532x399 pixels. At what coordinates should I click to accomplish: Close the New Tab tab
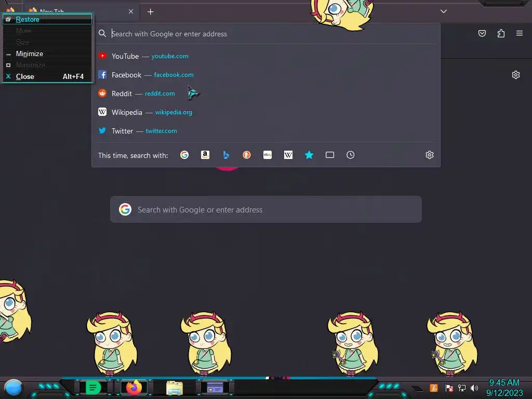[x=131, y=11]
